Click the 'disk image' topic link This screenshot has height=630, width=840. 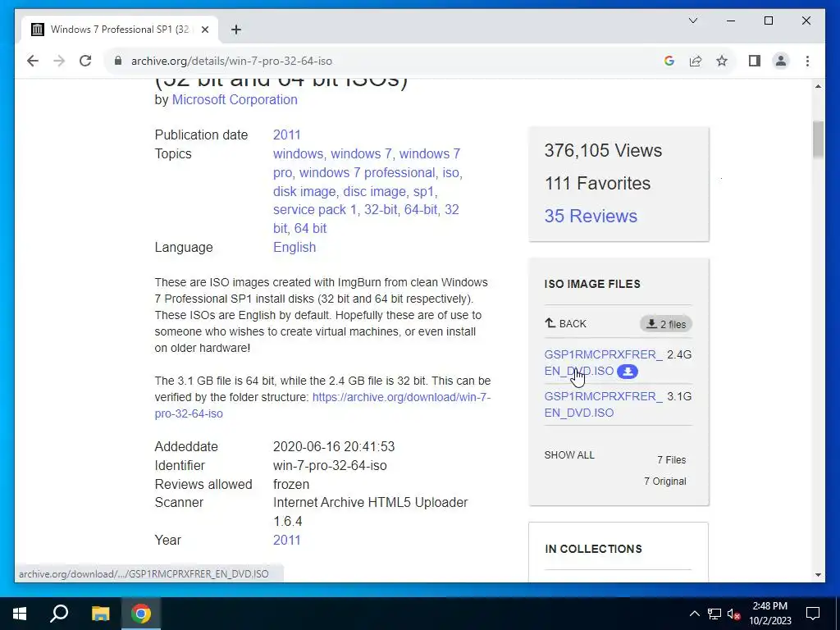click(304, 191)
